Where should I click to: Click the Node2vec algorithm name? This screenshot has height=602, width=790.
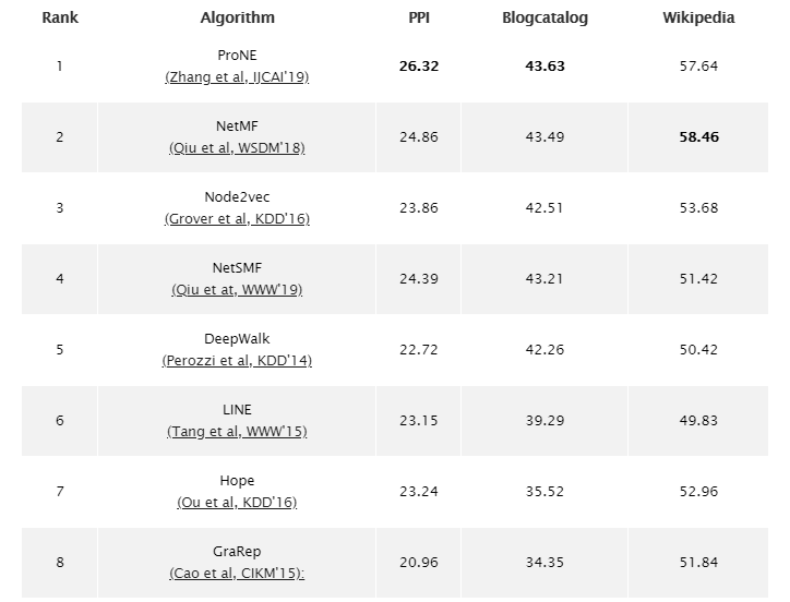click(237, 198)
